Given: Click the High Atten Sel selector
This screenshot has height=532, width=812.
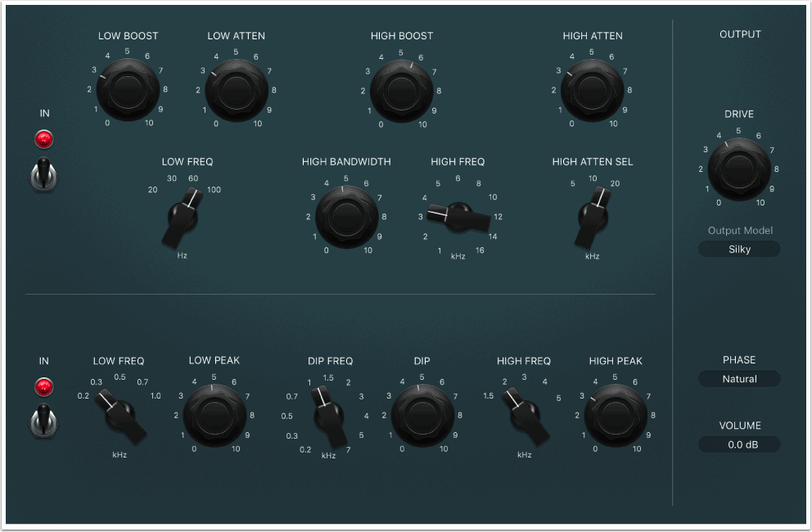Looking at the screenshot, I should pos(593,218).
